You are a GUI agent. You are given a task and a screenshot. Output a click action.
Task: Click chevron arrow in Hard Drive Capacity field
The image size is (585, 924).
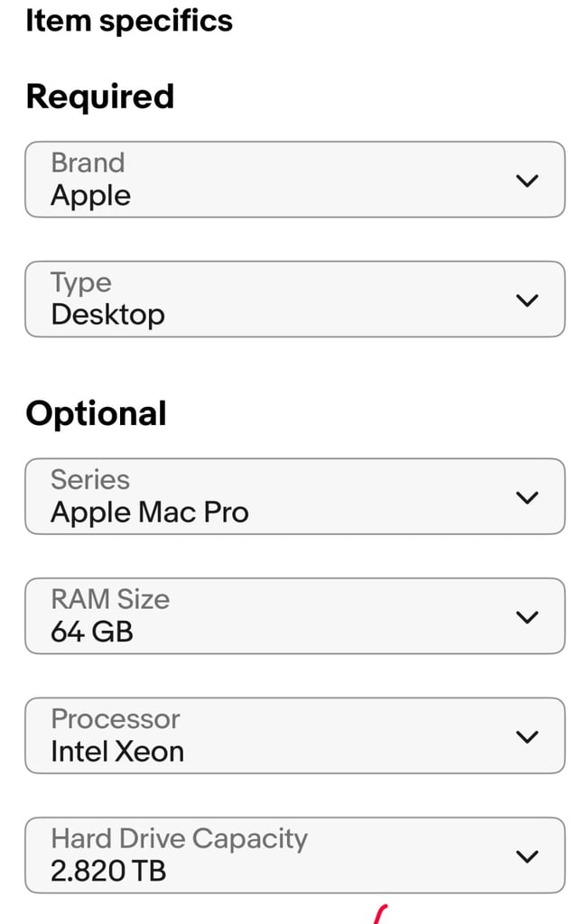526,856
